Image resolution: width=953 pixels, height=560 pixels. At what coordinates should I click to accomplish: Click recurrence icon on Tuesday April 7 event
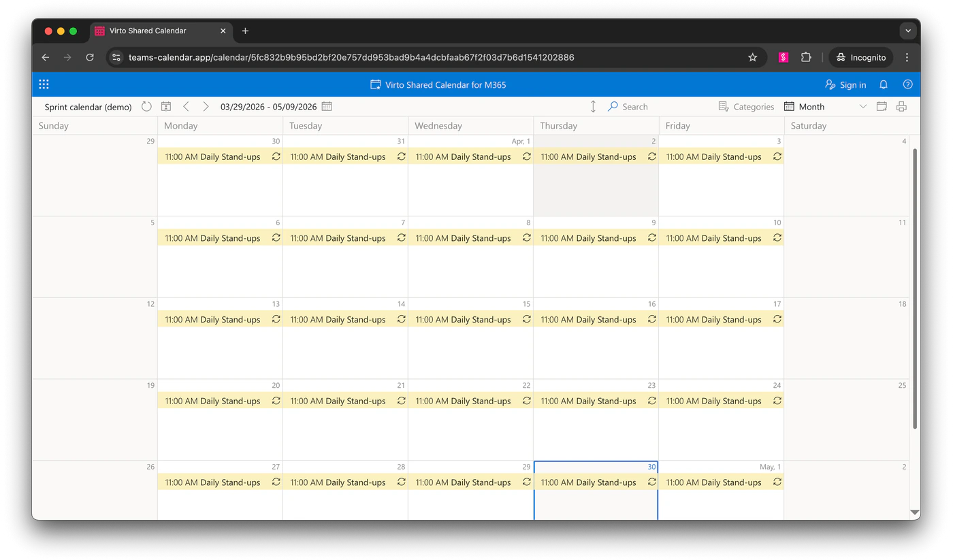tap(401, 237)
